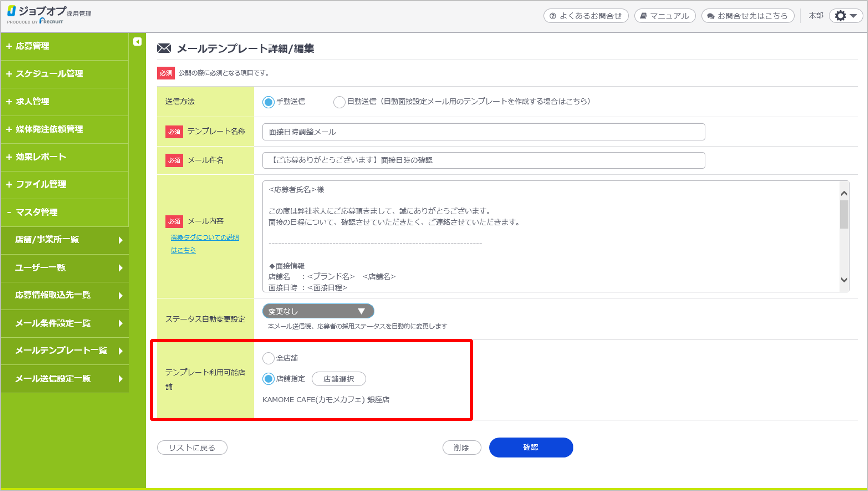
Task: Open the settings gear menu
Action: pos(845,16)
